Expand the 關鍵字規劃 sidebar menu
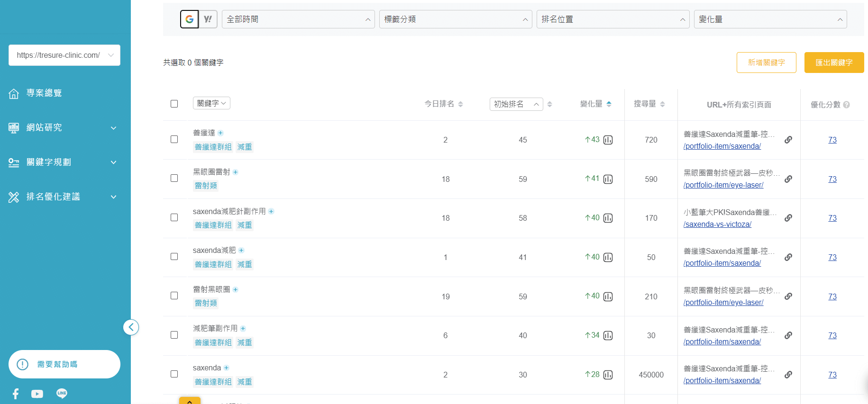The width and height of the screenshot is (868, 404). [63, 162]
